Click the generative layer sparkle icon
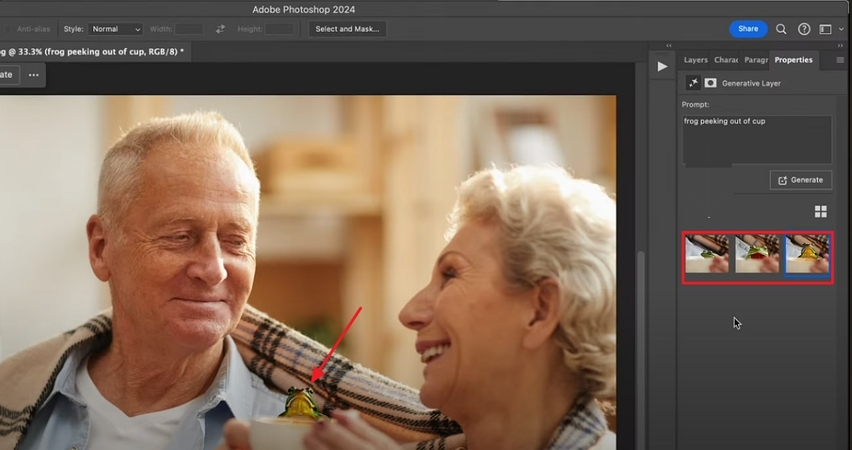852x450 pixels. click(x=693, y=83)
